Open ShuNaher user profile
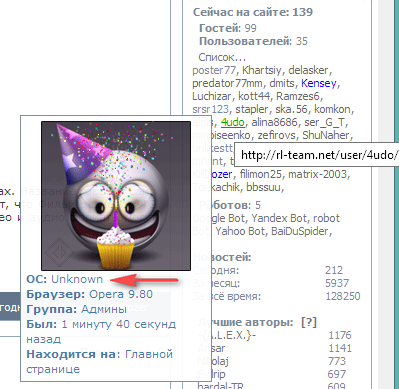 (326, 135)
